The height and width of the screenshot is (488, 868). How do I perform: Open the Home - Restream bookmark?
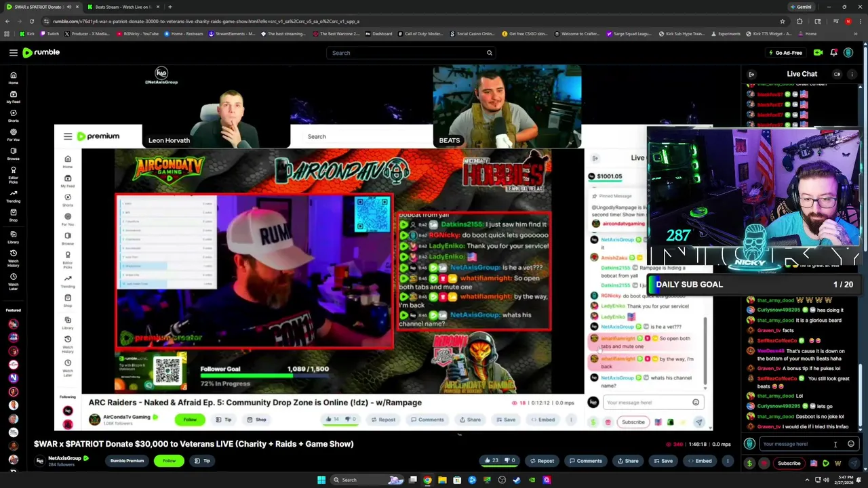click(183, 34)
